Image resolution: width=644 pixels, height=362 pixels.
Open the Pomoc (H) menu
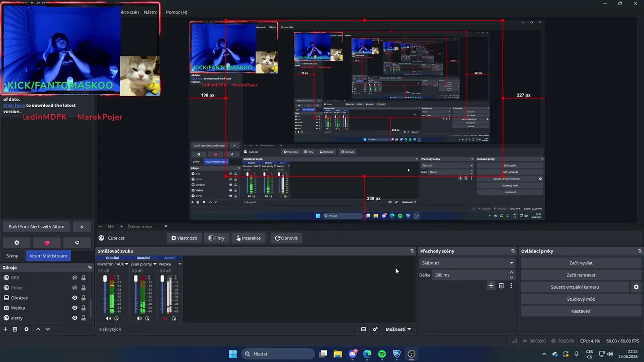(x=177, y=12)
